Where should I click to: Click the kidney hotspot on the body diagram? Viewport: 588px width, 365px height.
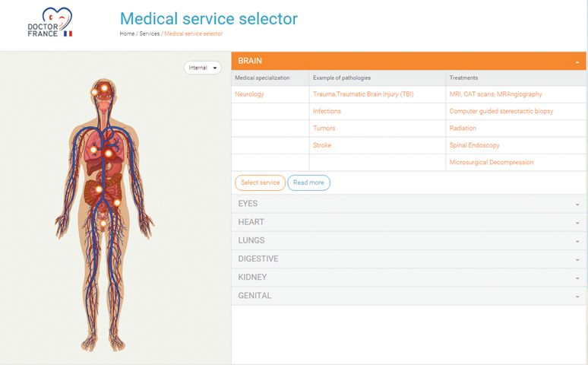pyautogui.click(x=117, y=202)
